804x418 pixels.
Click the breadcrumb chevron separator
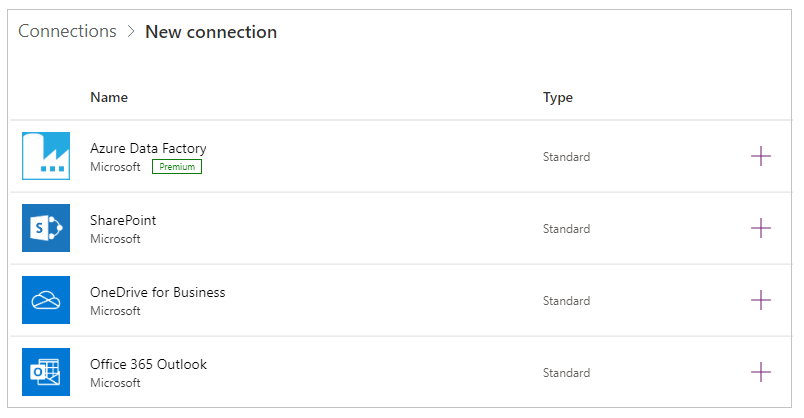click(x=131, y=32)
